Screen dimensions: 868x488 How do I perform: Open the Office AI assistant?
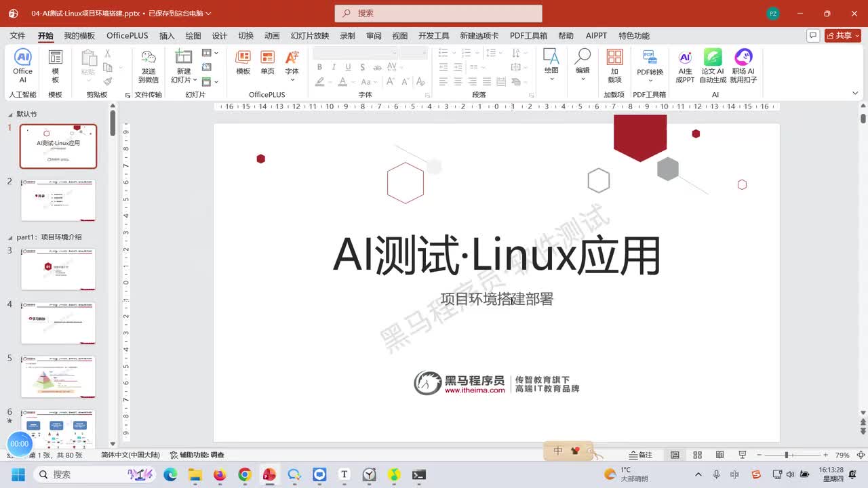point(22,66)
